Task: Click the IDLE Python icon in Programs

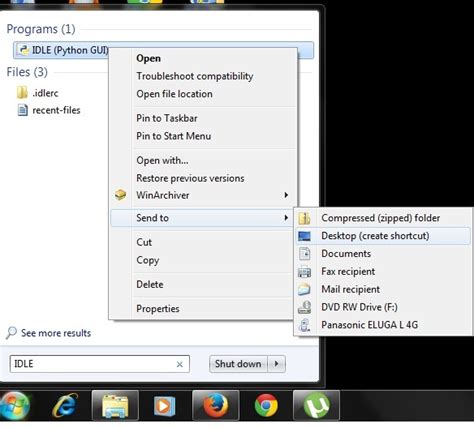Action: pyautogui.click(x=23, y=50)
